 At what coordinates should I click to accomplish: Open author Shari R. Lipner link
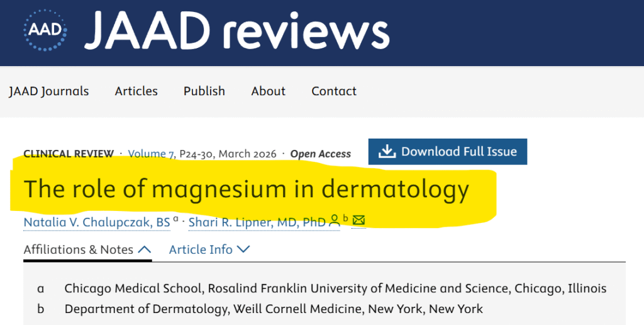[256, 222]
